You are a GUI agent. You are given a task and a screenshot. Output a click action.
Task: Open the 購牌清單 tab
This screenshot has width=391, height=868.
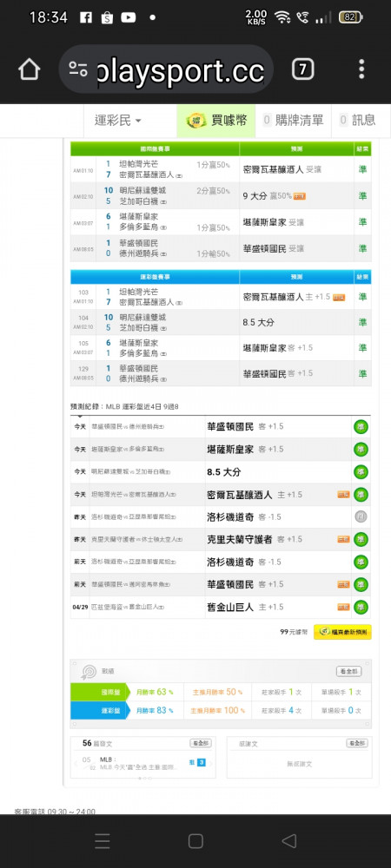pos(293,120)
